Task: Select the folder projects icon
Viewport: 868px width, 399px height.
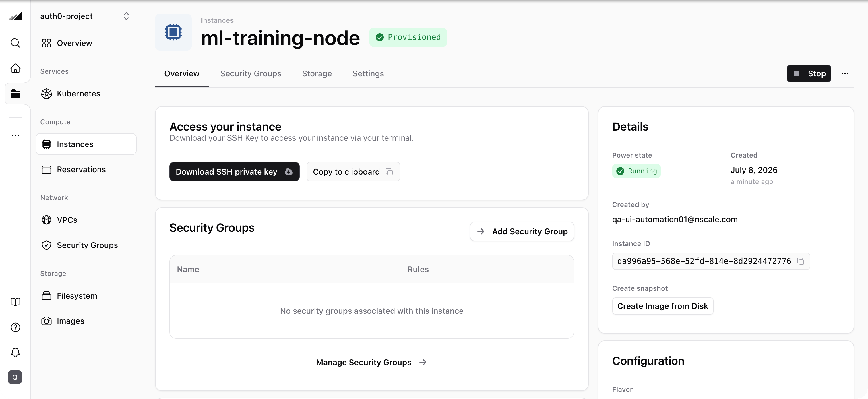Action: (x=15, y=94)
